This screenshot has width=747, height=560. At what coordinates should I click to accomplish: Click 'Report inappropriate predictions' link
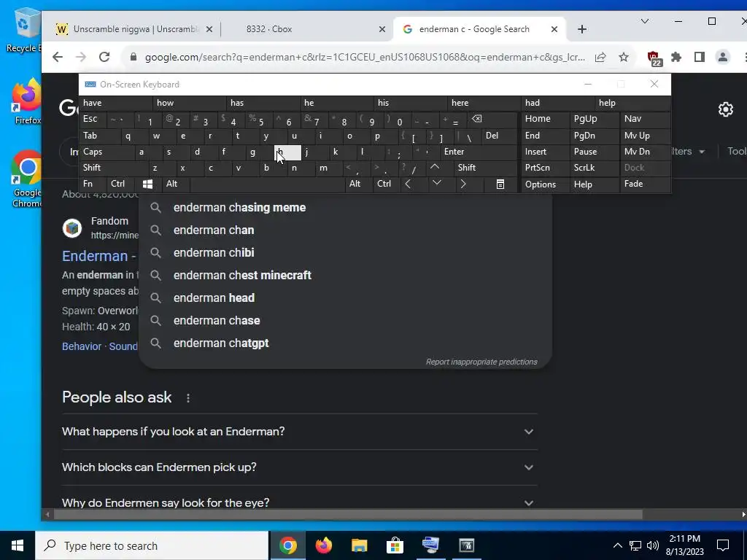tap(481, 362)
